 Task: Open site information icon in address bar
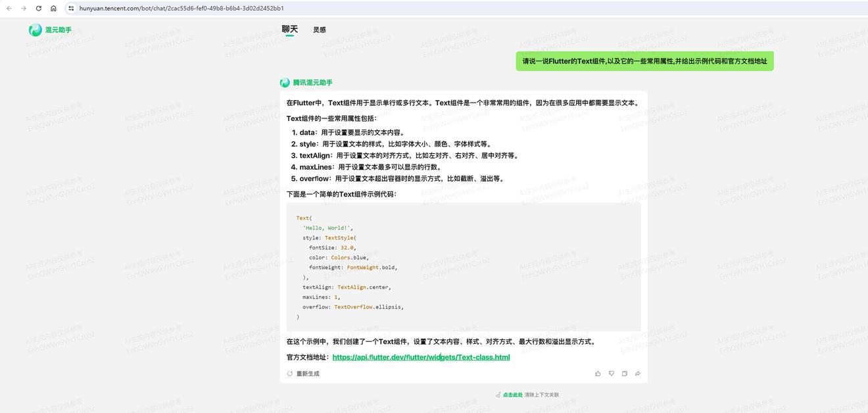coord(71,9)
